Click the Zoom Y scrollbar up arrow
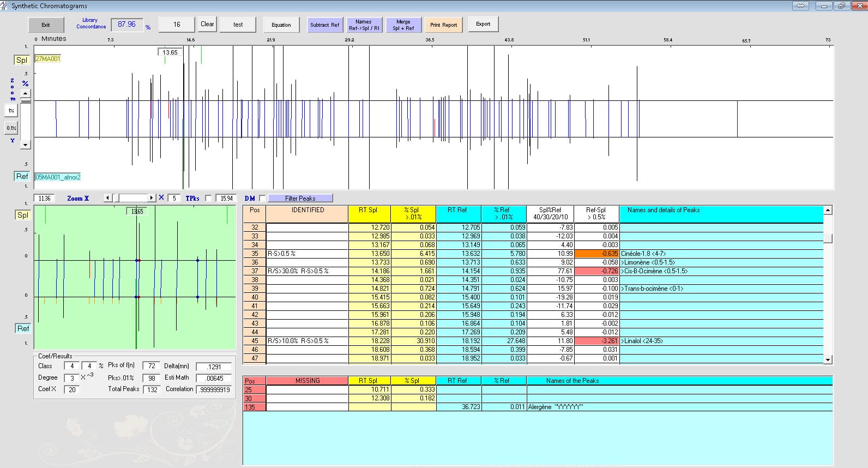 [x=25, y=94]
